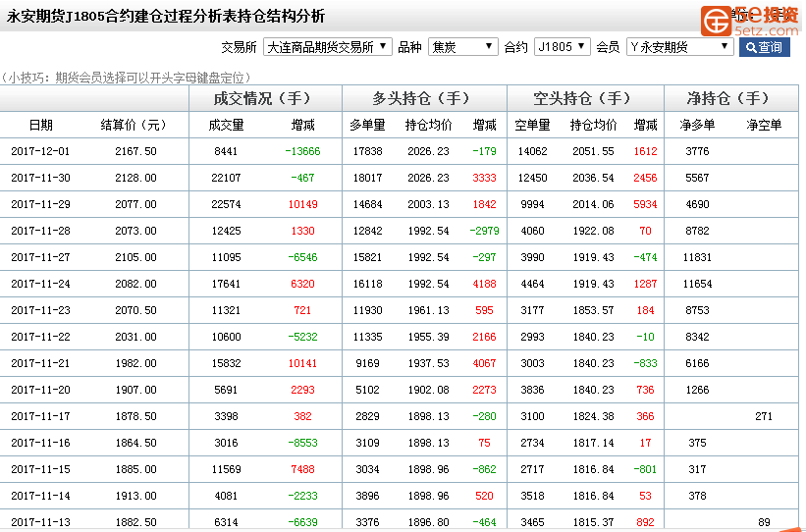Click short average price 1922.08

tap(593, 231)
